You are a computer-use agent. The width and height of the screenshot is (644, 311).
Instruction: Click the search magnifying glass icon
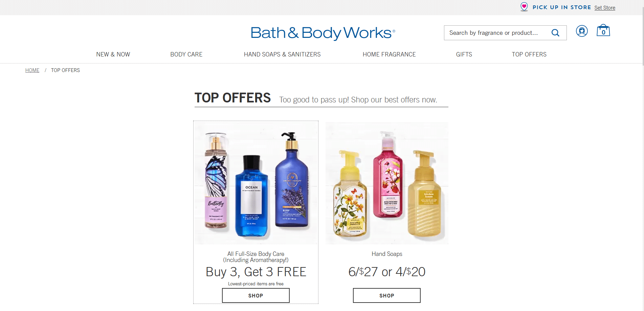point(555,33)
